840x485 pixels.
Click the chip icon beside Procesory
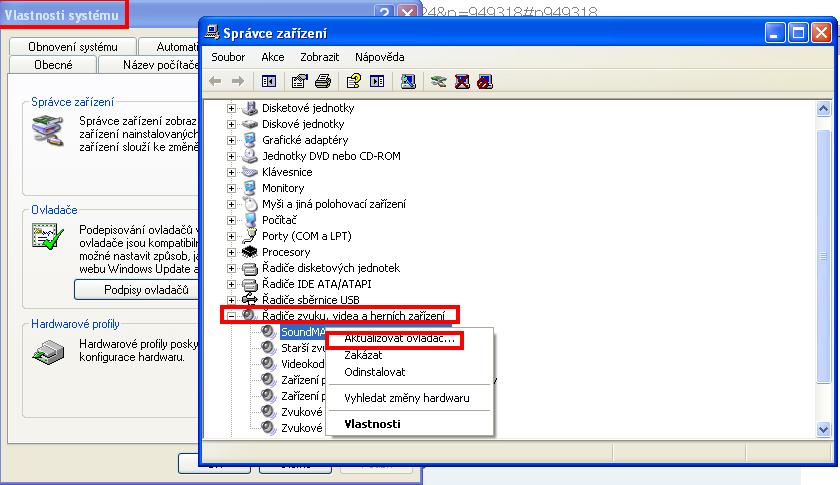coord(250,252)
